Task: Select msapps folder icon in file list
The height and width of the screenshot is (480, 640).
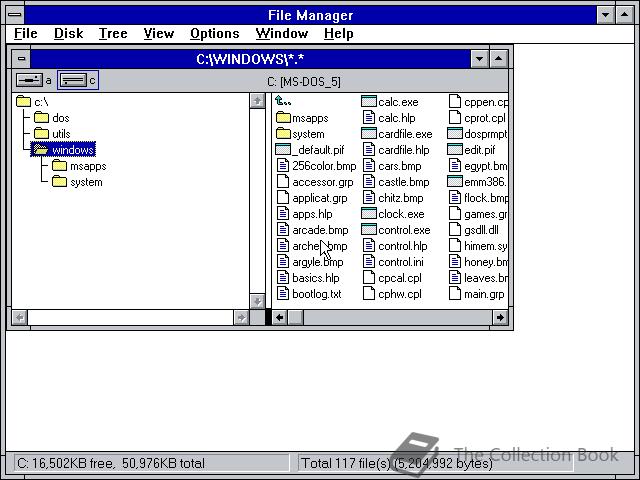Action: tap(283, 118)
